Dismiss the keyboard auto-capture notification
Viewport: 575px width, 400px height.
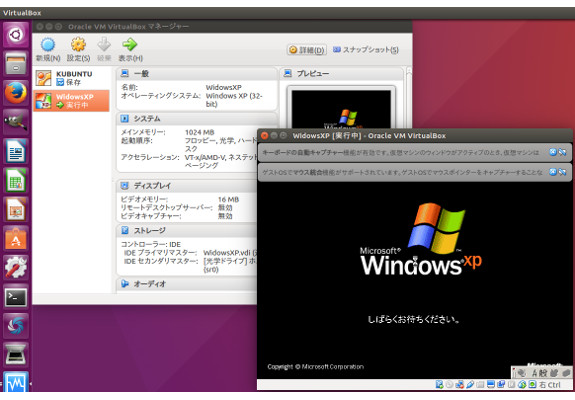pyautogui.click(x=553, y=152)
